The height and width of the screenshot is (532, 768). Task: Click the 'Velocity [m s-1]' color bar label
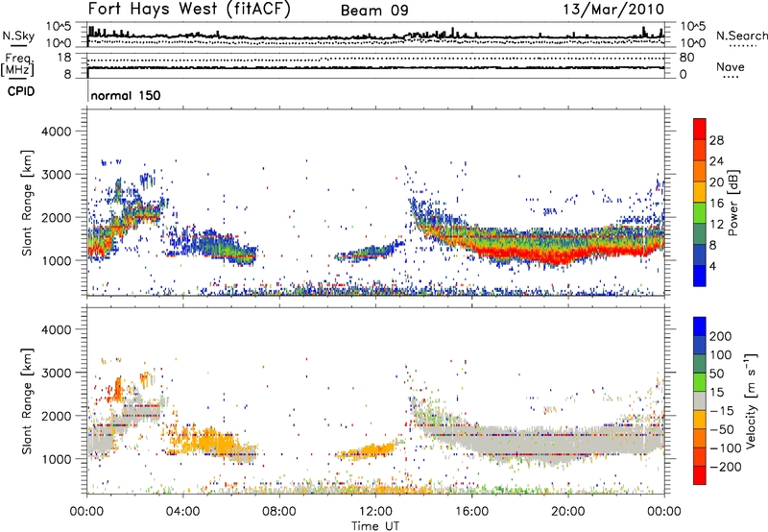(x=751, y=400)
